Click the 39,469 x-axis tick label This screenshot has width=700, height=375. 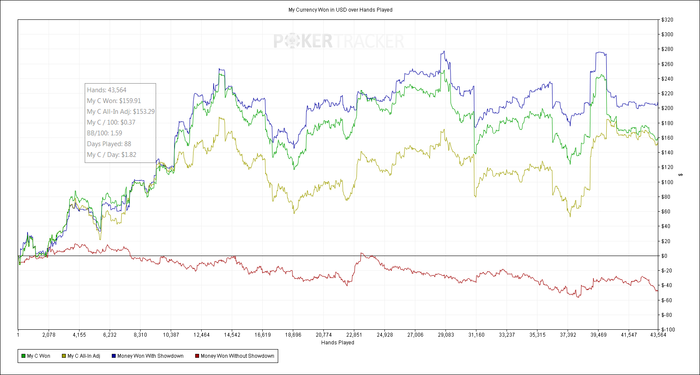598,334
